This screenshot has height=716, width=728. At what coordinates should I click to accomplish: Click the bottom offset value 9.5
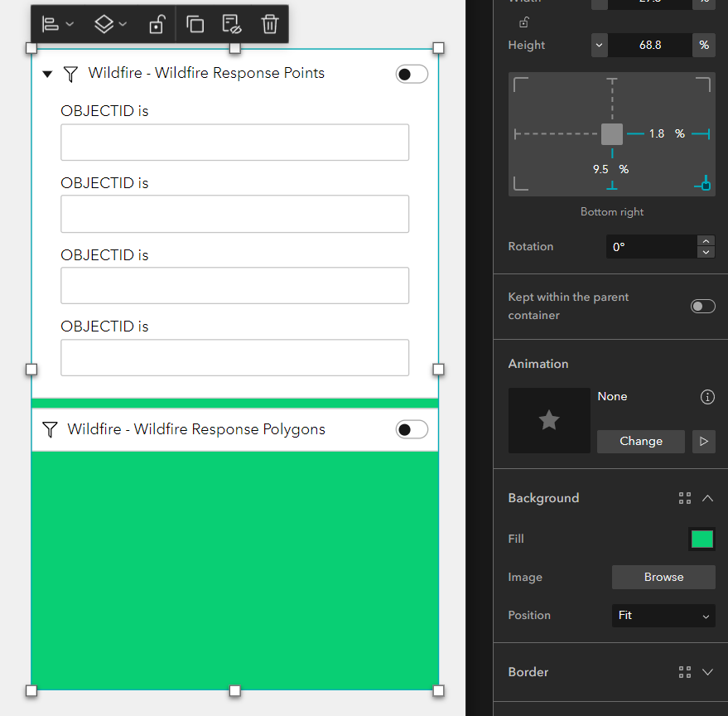(600, 170)
